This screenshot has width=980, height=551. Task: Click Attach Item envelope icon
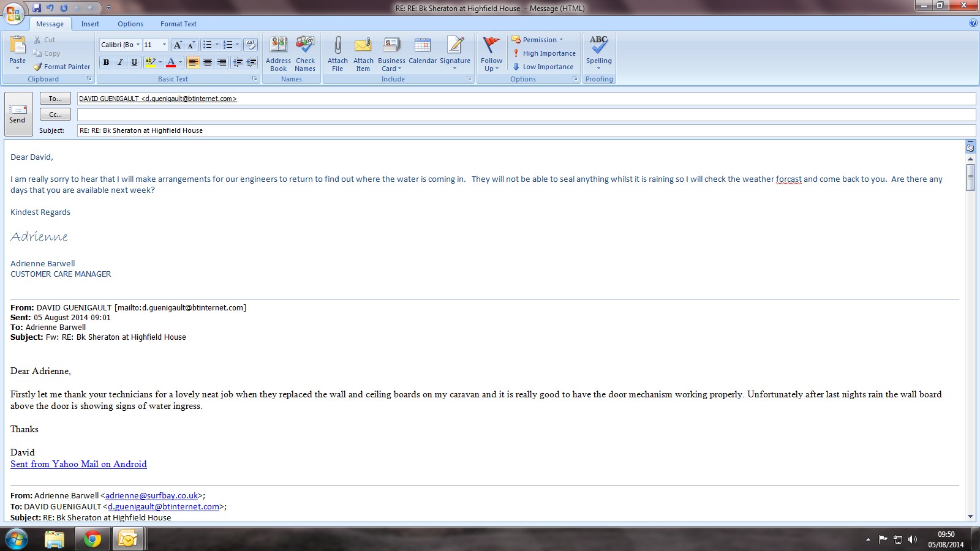coord(363,54)
